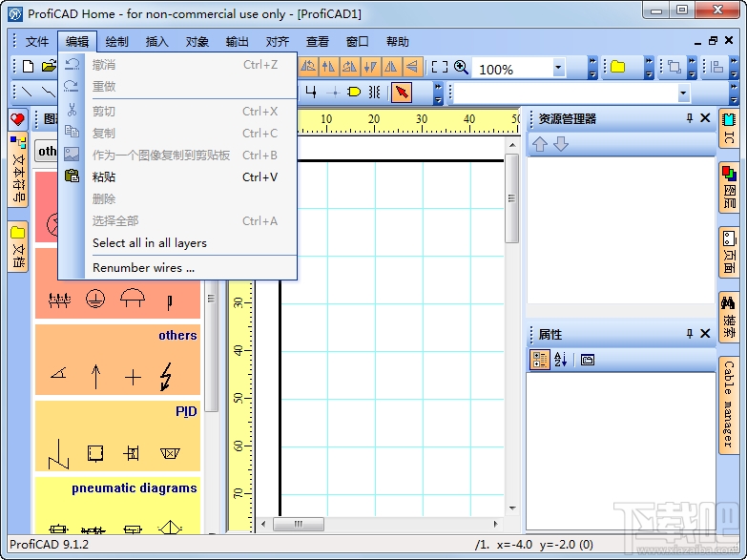Open the 文件 menu
This screenshot has width=747, height=560.
coord(36,42)
